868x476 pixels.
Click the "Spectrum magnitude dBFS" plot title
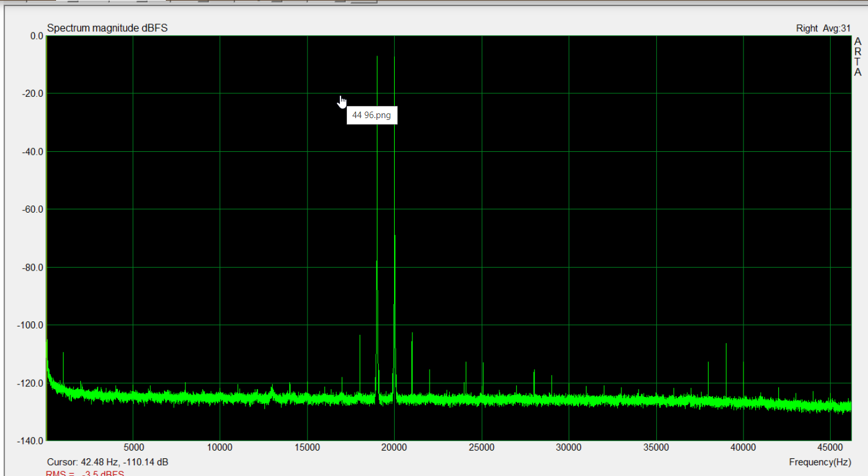click(x=107, y=28)
